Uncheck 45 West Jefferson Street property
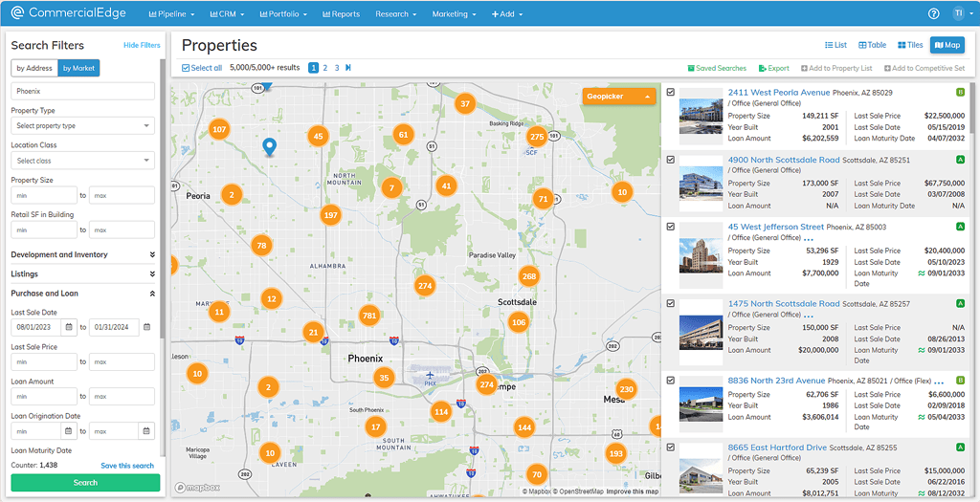Viewport: 980px width, 502px height. (671, 227)
